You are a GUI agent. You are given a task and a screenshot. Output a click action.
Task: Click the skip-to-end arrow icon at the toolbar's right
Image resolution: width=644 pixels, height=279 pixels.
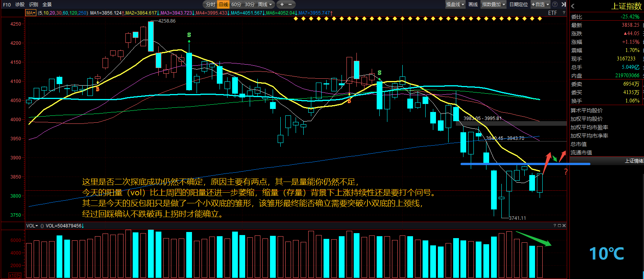(x=563, y=5)
